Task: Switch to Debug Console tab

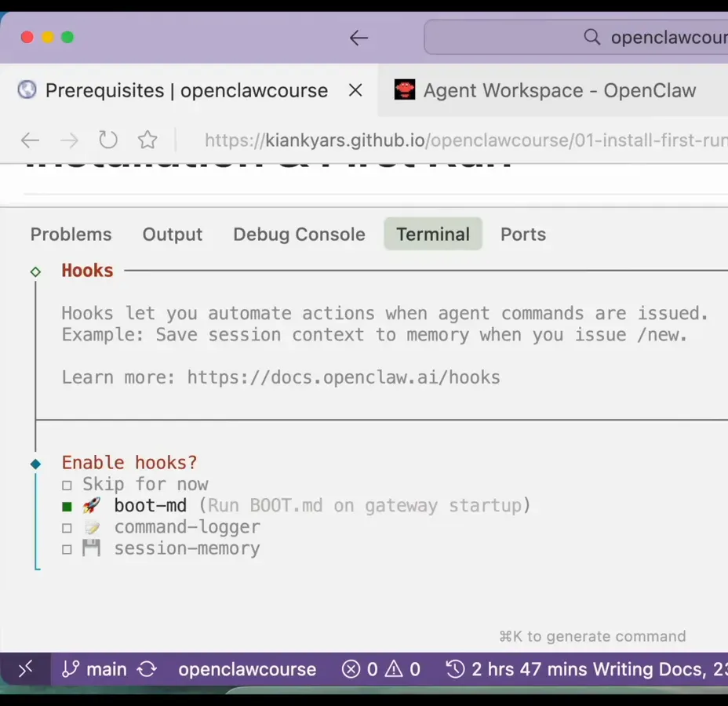Action: tap(299, 235)
